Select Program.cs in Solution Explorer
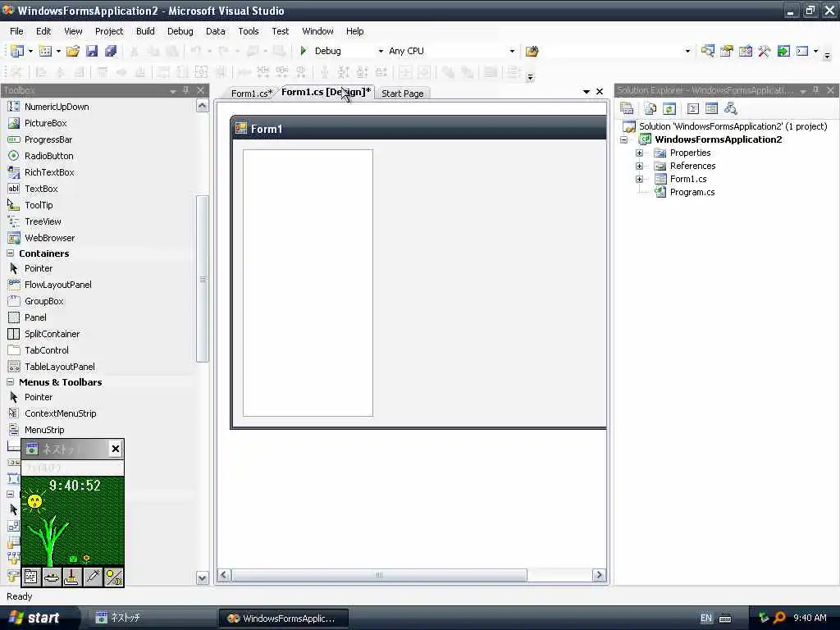Screen dimensions: 840x630 (692, 192)
